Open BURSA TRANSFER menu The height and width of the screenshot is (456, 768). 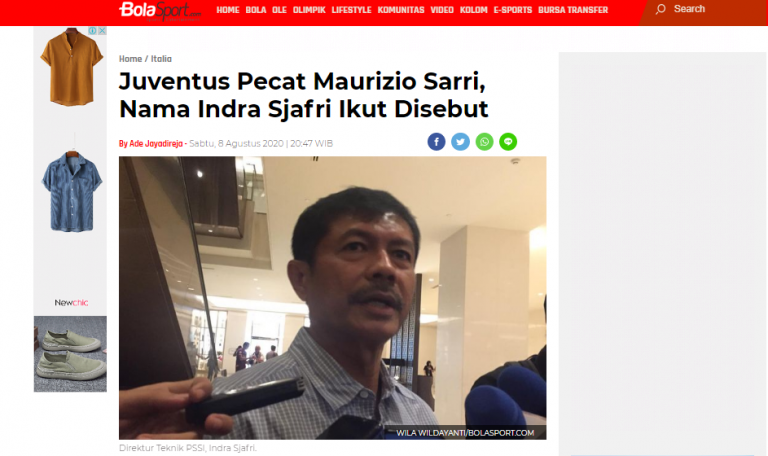[x=573, y=10]
